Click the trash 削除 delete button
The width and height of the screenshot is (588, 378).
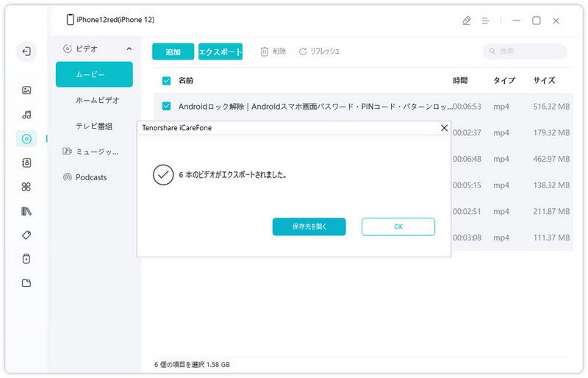coord(273,51)
